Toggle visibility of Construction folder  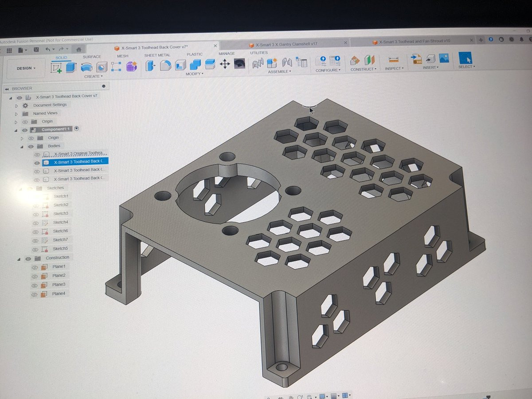coord(28,258)
